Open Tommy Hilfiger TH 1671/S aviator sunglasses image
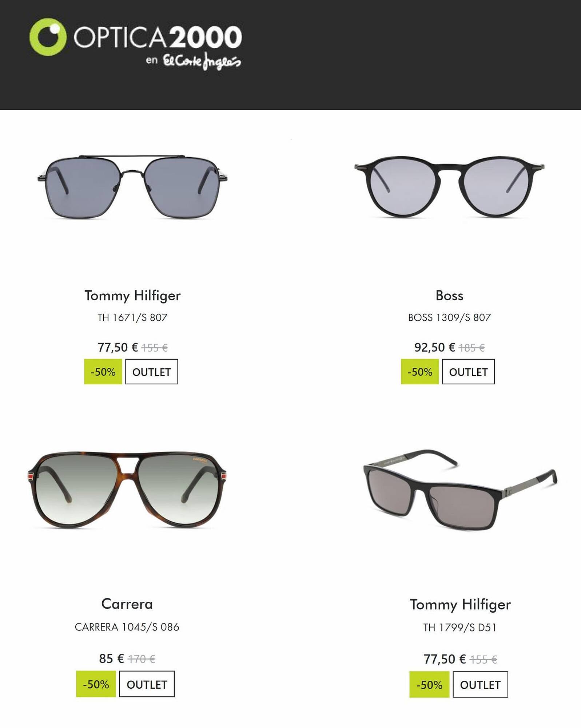This screenshot has width=581, height=728. point(132,186)
